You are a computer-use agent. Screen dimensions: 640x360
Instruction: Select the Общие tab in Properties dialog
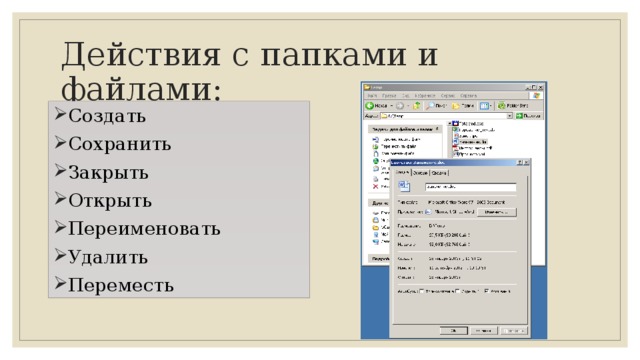(404, 172)
